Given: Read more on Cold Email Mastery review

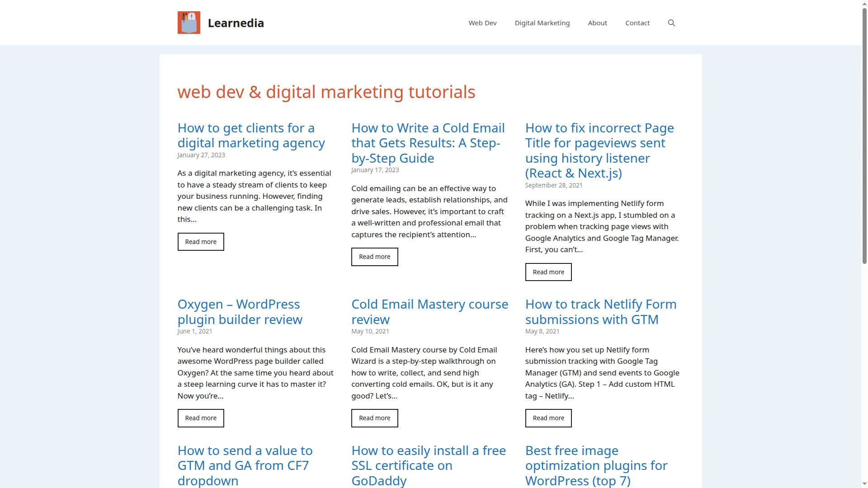Looking at the screenshot, I should click(374, 418).
